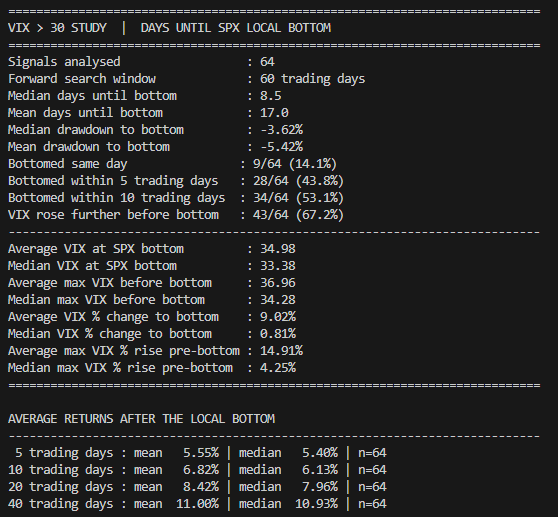Click the median return '5.40%'

click(x=320, y=453)
